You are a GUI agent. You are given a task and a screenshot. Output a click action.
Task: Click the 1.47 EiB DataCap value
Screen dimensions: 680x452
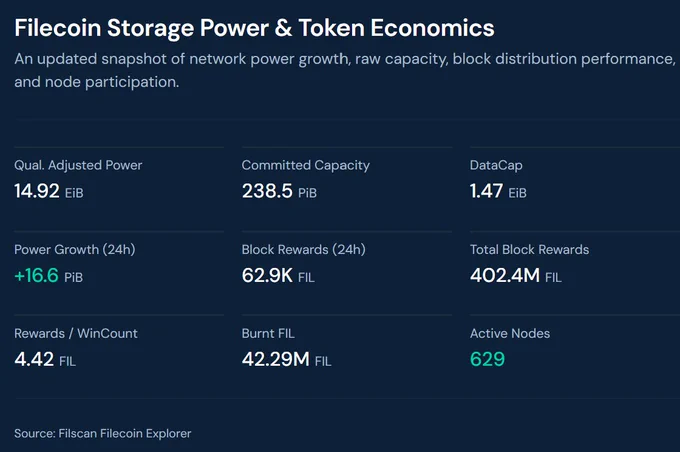pyautogui.click(x=498, y=191)
